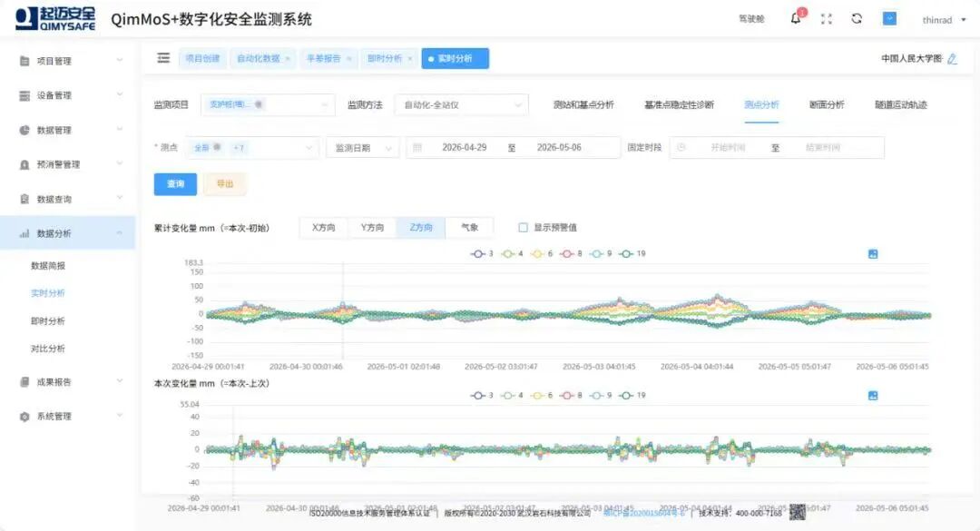This screenshot has width=980, height=531.
Task: Open the thinrad user menu
Action: pyautogui.click(x=944, y=20)
